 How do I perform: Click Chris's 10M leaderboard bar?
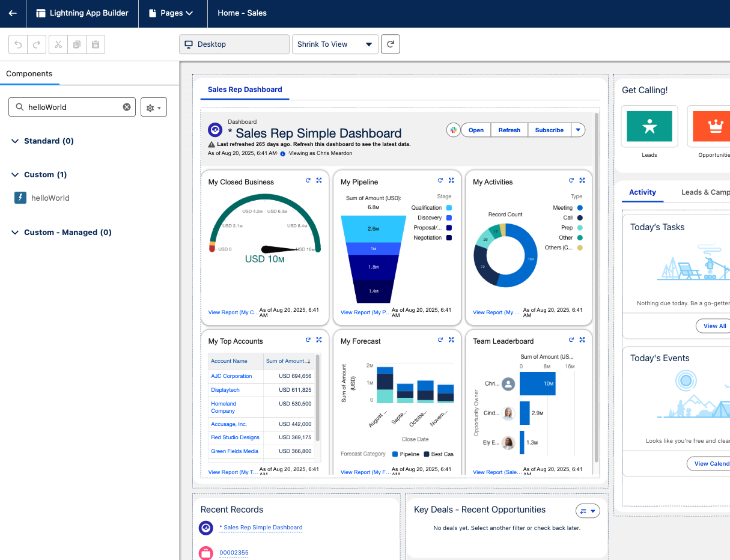pyautogui.click(x=538, y=383)
